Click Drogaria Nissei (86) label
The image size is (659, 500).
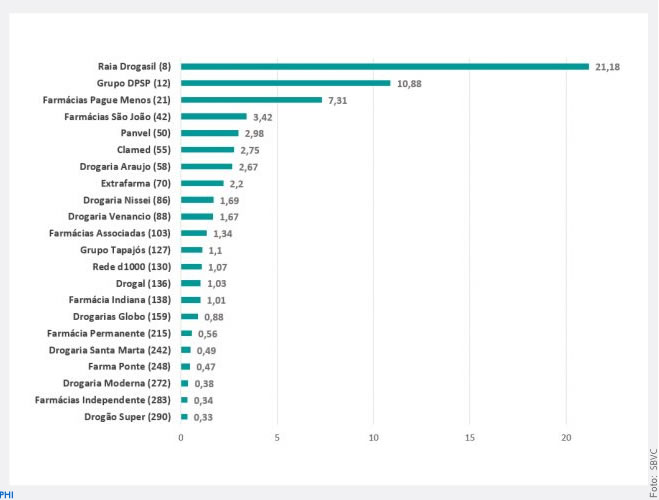[x=127, y=200]
